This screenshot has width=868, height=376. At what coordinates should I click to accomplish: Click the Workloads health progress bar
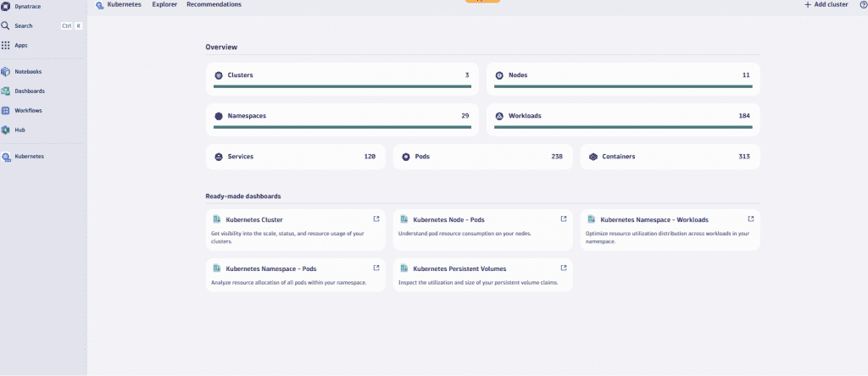[623, 127]
